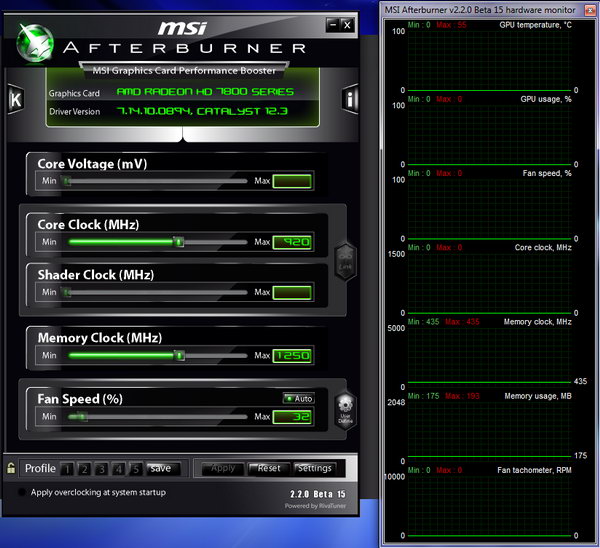Click the 'Min : 175' memory usage reading

423,396
